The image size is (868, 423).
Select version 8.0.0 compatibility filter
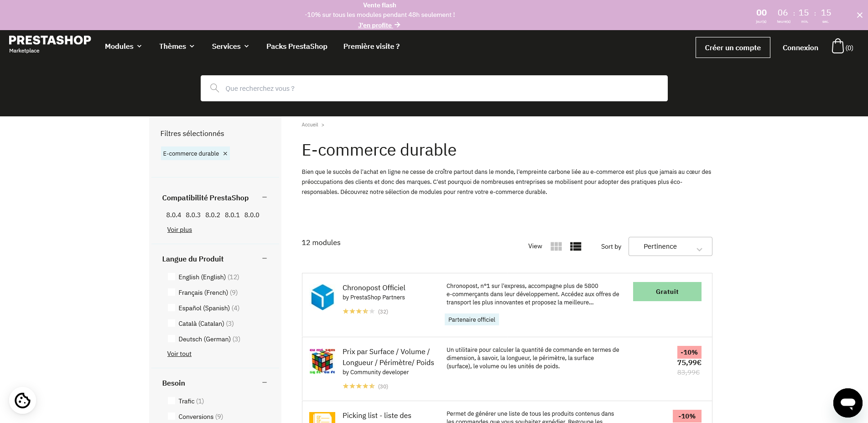click(252, 215)
